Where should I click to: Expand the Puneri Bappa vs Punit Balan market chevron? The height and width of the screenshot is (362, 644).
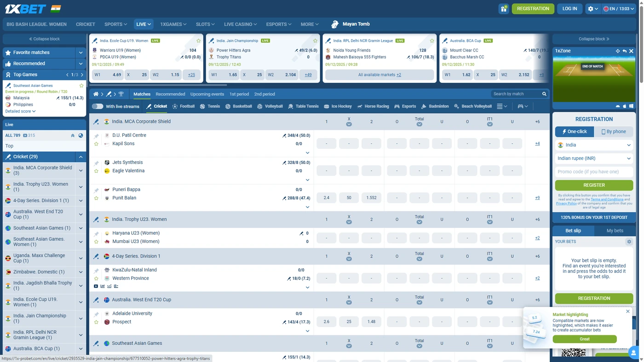(x=307, y=206)
